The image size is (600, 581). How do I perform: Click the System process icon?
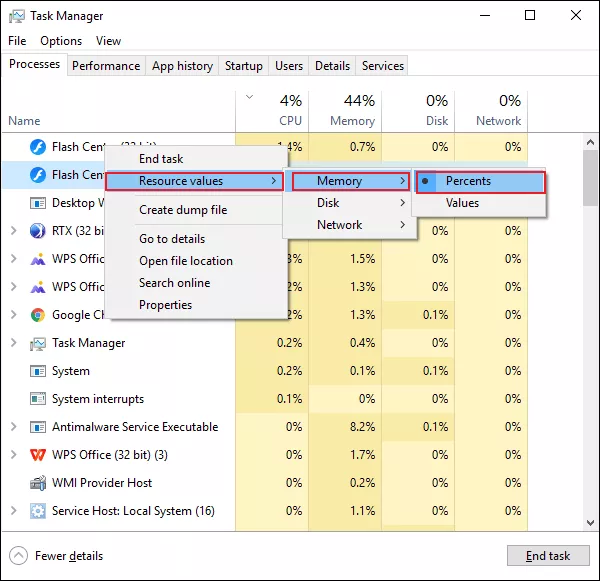pos(38,371)
